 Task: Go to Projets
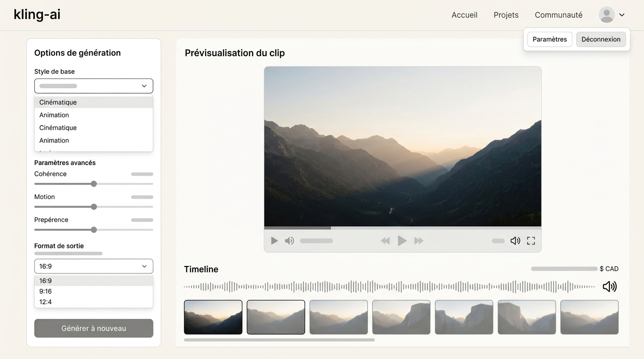coord(506,15)
